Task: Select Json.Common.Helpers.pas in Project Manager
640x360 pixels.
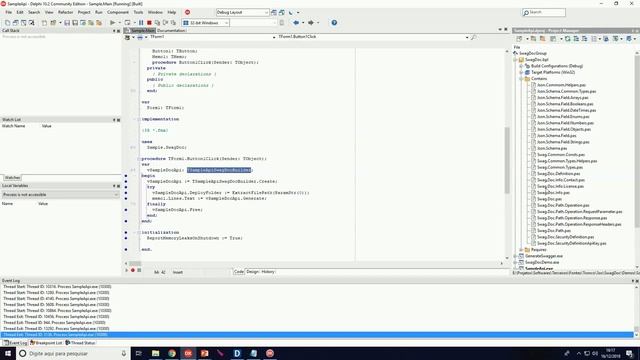Action: [561, 85]
